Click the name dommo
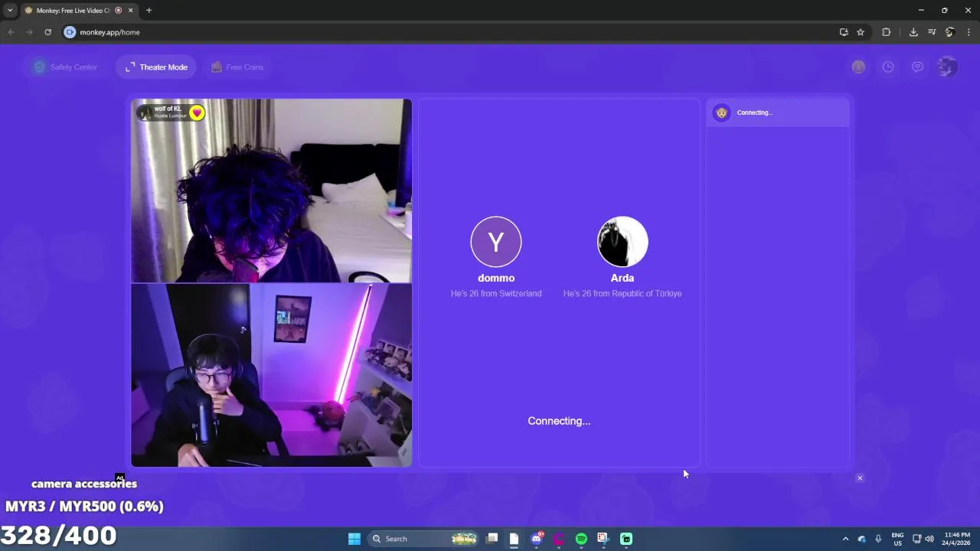 (x=496, y=278)
